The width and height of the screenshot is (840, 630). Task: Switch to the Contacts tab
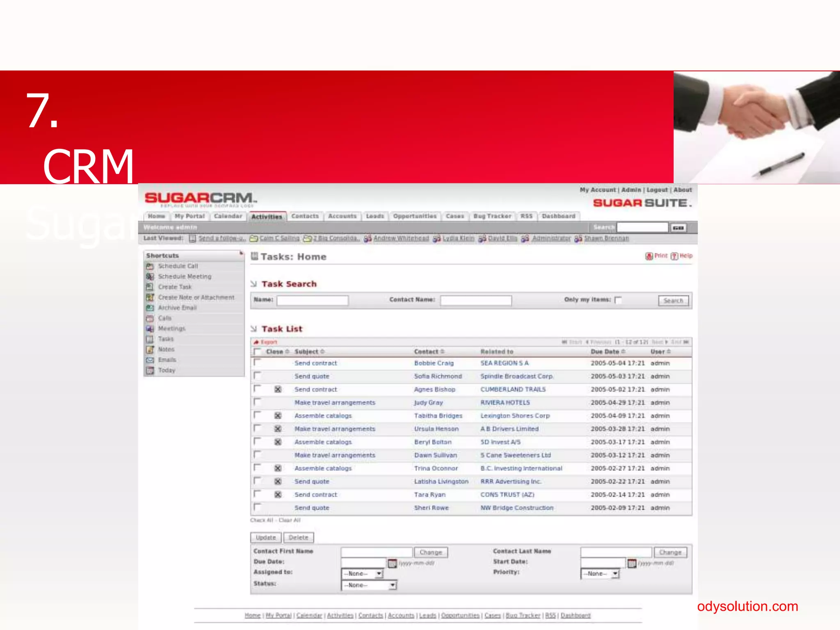click(305, 216)
